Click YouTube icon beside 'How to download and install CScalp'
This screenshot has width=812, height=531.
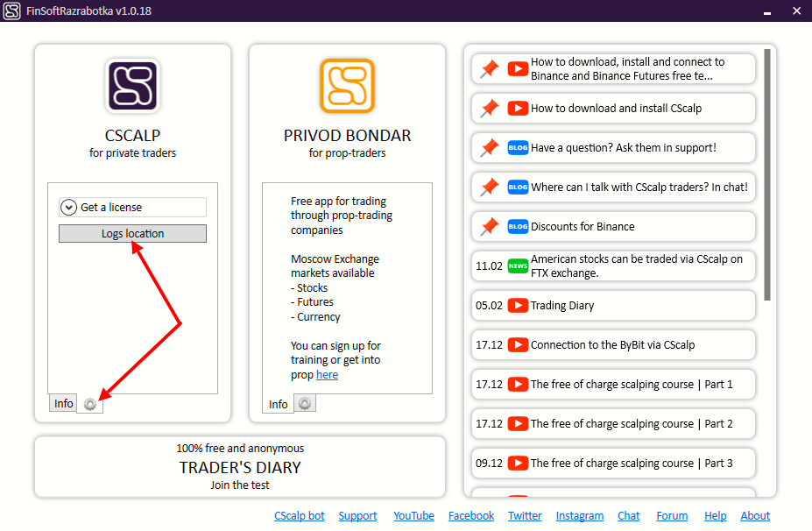[x=518, y=109]
